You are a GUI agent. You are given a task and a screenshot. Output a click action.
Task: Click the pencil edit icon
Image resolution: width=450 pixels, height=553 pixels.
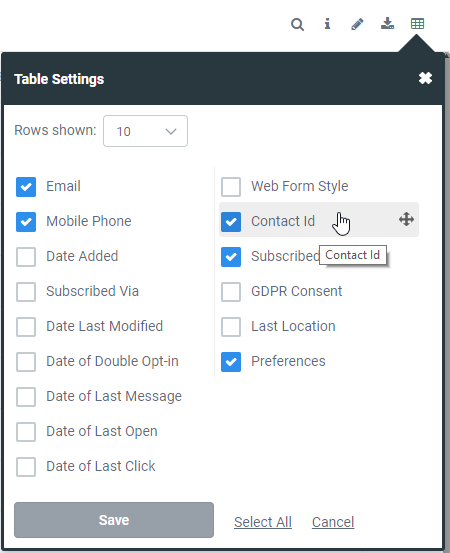pos(357,24)
